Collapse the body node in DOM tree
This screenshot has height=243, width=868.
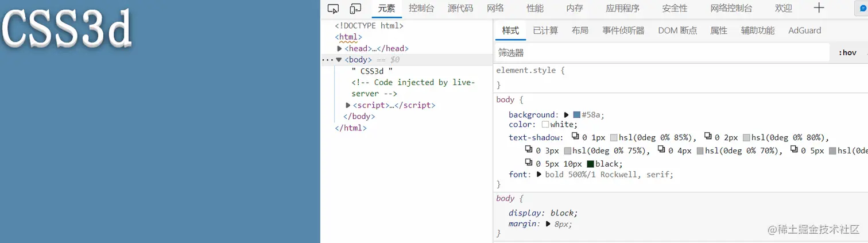click(339, 60)
